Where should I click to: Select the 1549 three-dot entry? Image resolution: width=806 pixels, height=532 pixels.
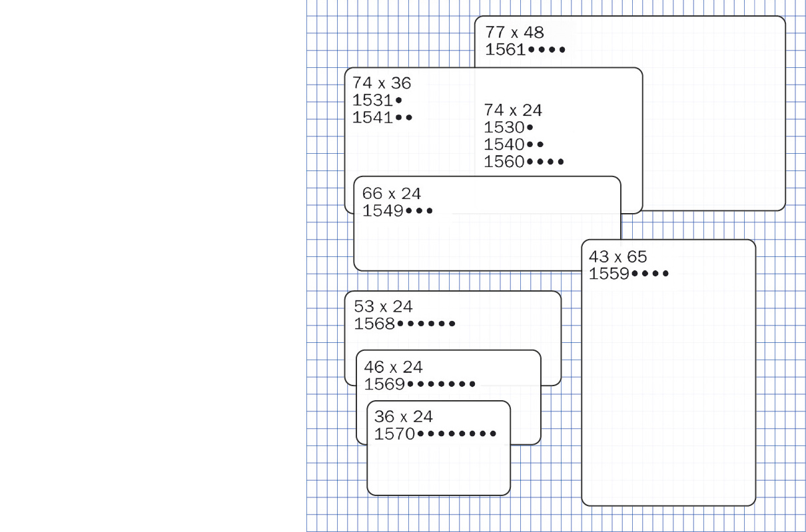pyautogui.click(x=398, y=211)
